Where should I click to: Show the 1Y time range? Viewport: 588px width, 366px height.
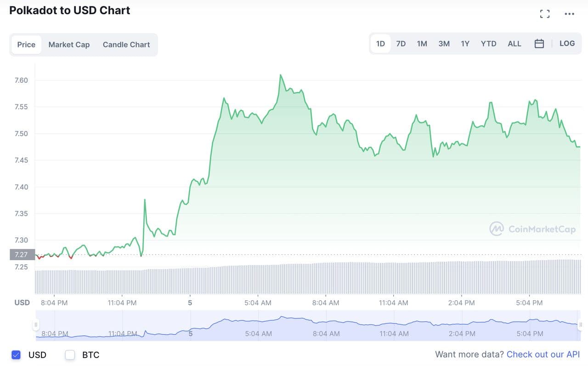click(x=465, y=44)
